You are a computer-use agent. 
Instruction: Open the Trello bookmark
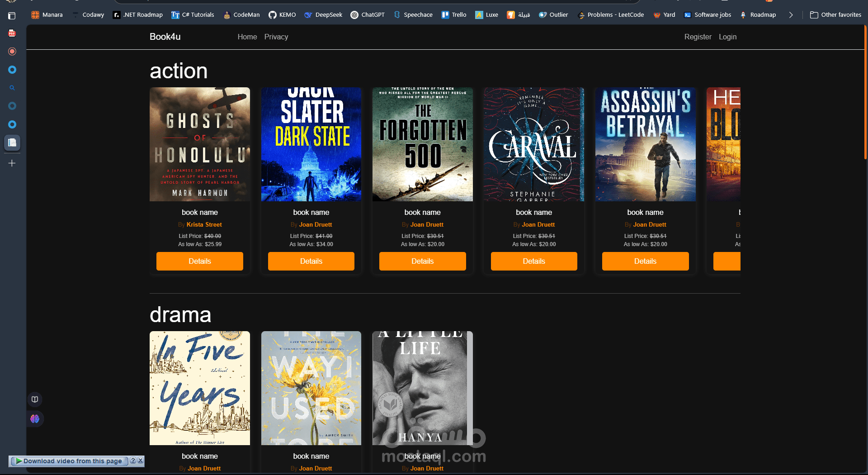[x=454, y=14]
